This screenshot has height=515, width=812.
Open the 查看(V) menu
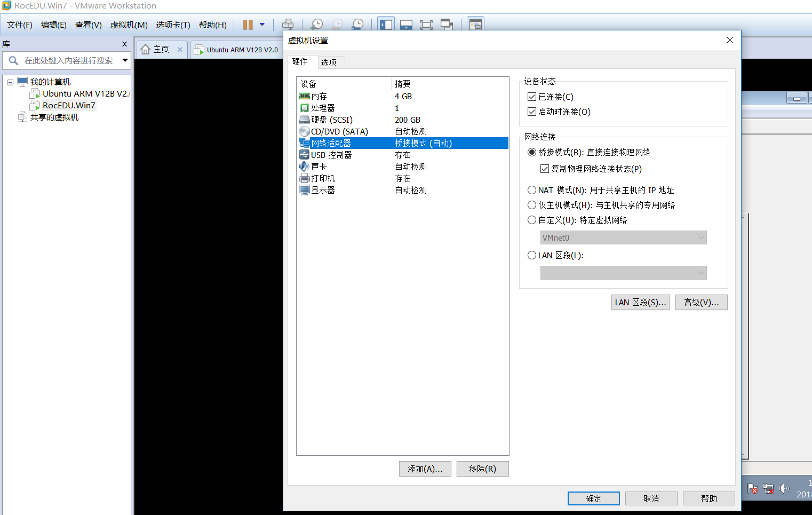click(89, 25)
